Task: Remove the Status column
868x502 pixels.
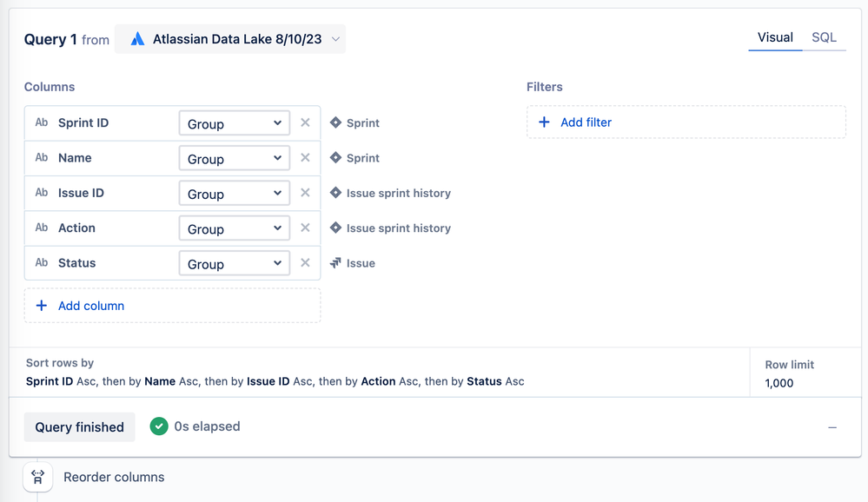Action: coord(305,263)
